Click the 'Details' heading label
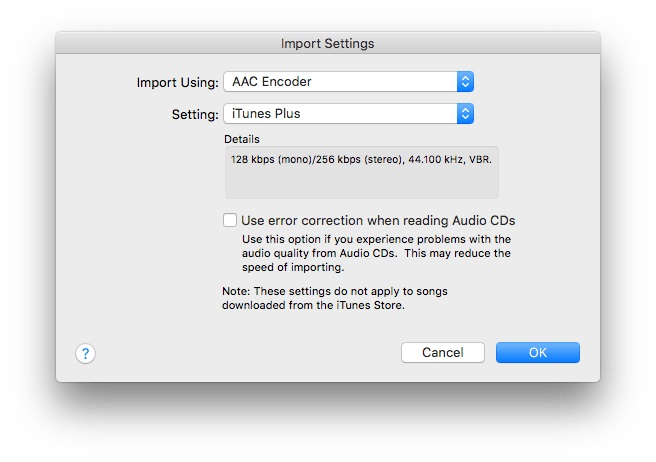Screen dimensions: 656x462 click(x=242, y=139)
